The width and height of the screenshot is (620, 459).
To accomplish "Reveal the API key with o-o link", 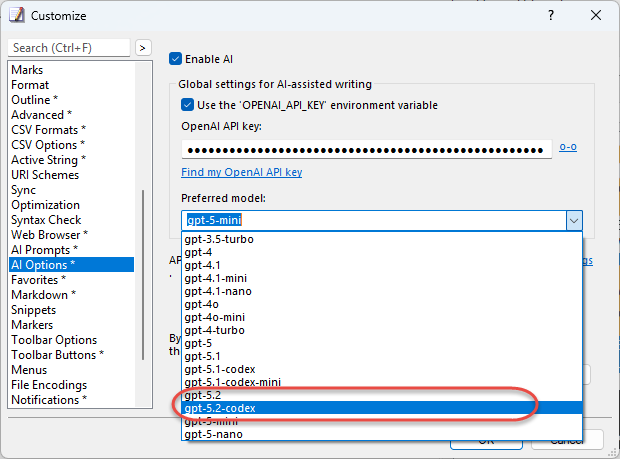I will pyautogui.click(x=568, y=147).
